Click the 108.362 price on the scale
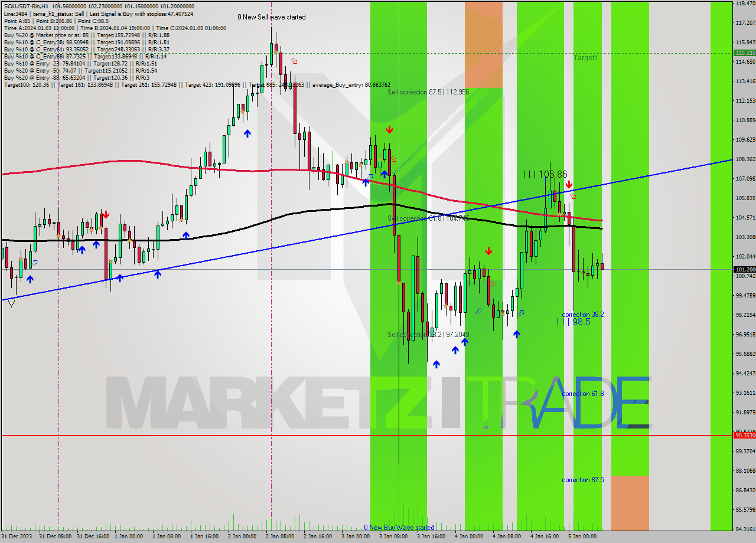 point(745,159)
